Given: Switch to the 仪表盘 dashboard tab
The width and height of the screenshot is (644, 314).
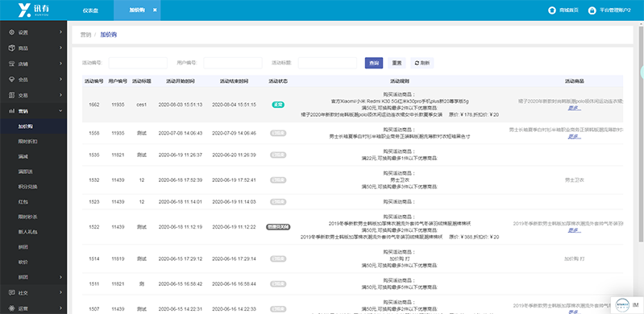Looking at the screenshot, I should tap(90, 10).
